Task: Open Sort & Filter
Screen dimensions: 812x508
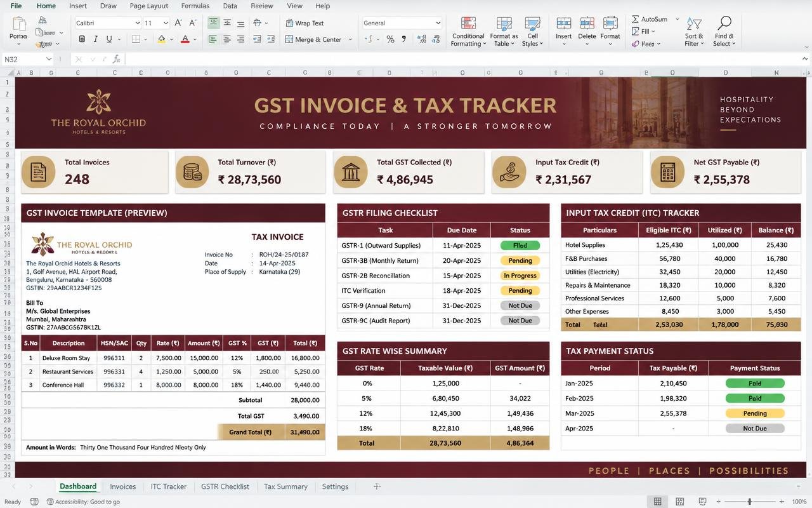Action: point(694,32)
